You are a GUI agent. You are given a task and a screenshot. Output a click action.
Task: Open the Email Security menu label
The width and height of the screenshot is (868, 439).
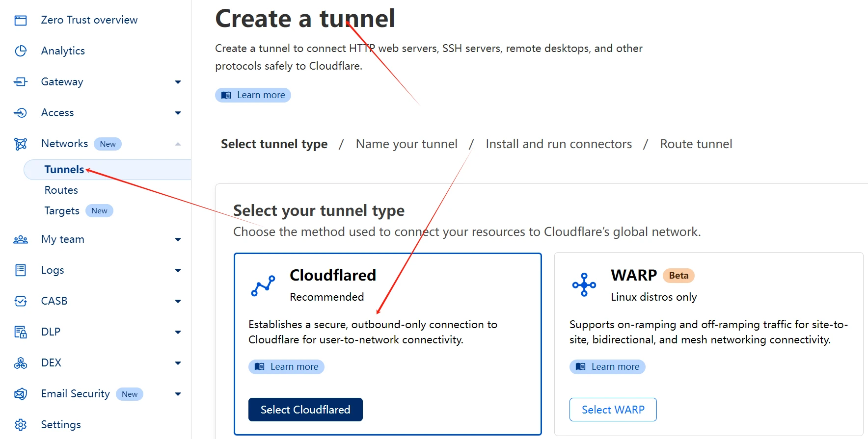point(76,394)
